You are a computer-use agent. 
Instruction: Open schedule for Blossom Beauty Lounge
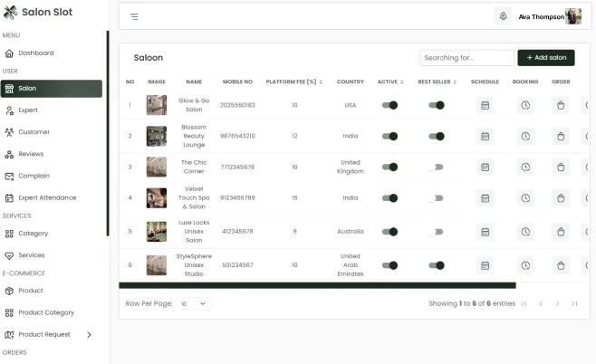tap(485, 136)
